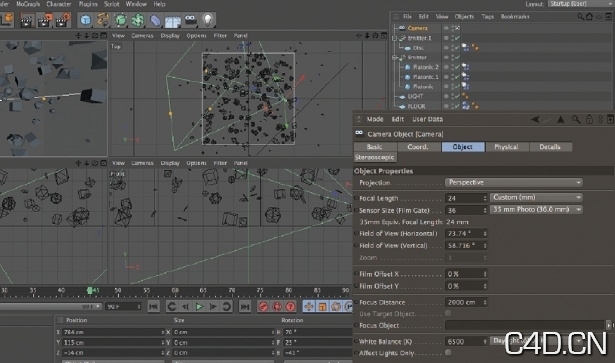Toggle Disc object green enable checkmark
The height and width of the screenshot is (363, 615).
(457, 48)
